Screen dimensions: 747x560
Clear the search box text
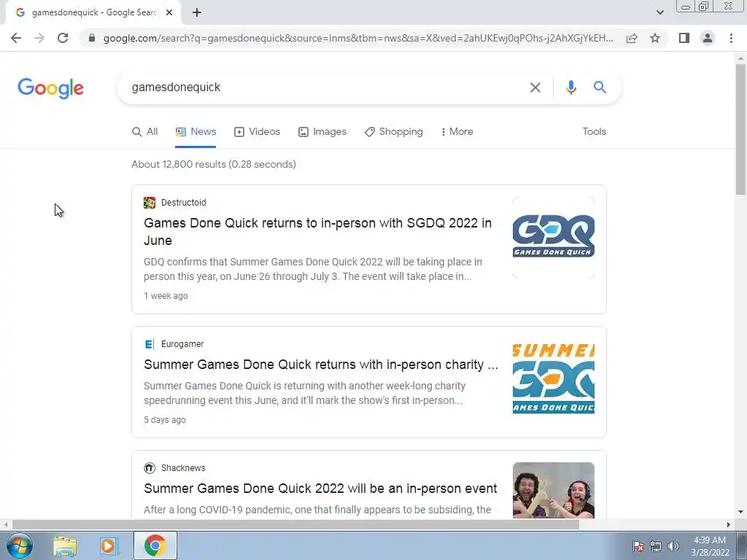535,87
